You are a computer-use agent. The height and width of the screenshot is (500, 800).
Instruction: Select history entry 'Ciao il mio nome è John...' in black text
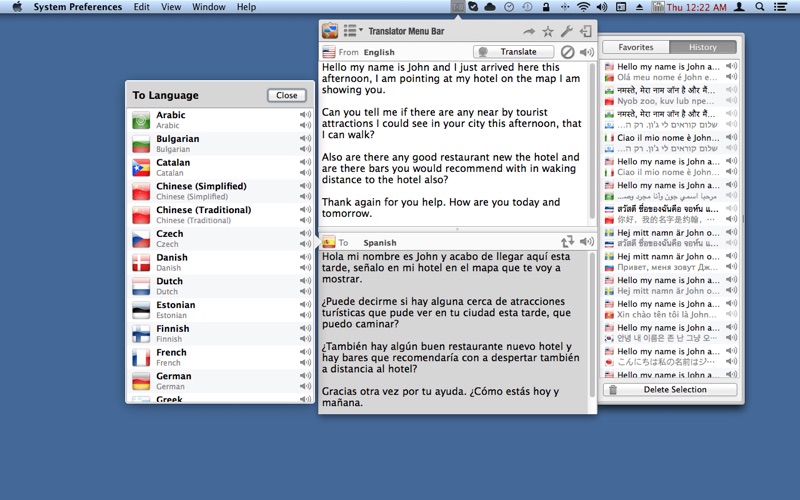pos(668,138)
